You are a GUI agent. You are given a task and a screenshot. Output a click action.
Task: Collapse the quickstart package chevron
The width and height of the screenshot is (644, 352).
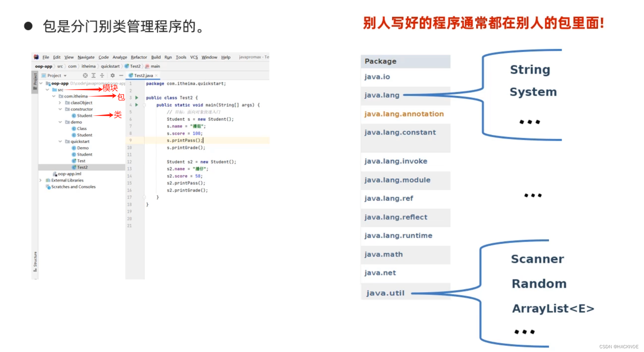pos(60,142)
